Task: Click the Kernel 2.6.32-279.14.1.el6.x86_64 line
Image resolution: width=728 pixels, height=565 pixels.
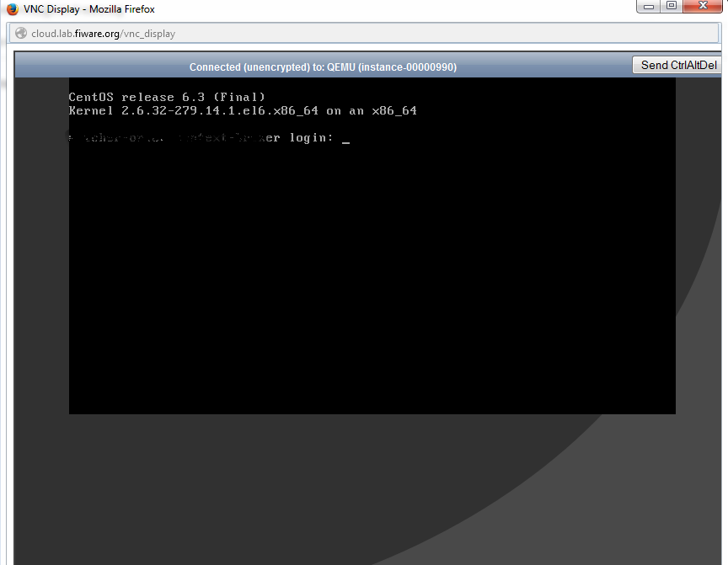Action: click(243, 111)
